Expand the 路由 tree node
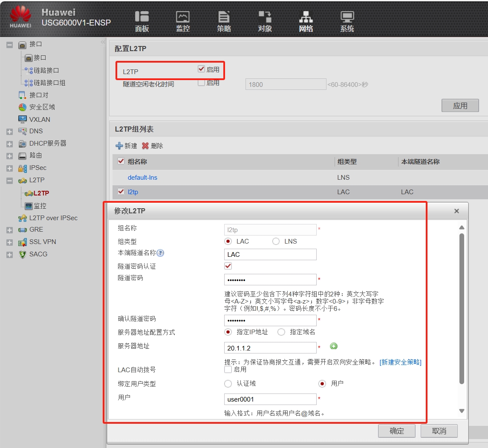Image resolution: width=488 pixels, height=448 pixels. [10, 156]
